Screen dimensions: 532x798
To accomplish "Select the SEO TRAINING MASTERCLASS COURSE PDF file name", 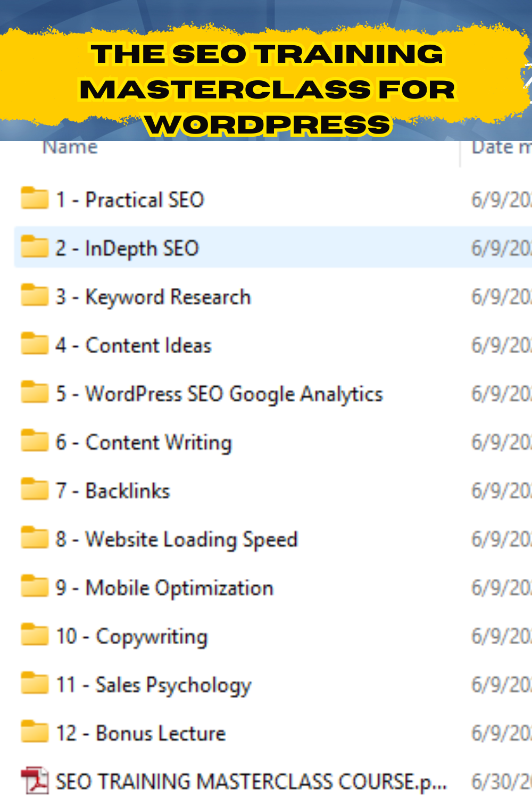I will [x=251, y=782].
